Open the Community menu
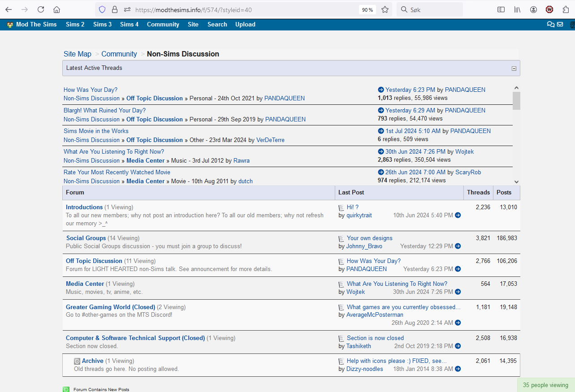 [x=163, y=25]
